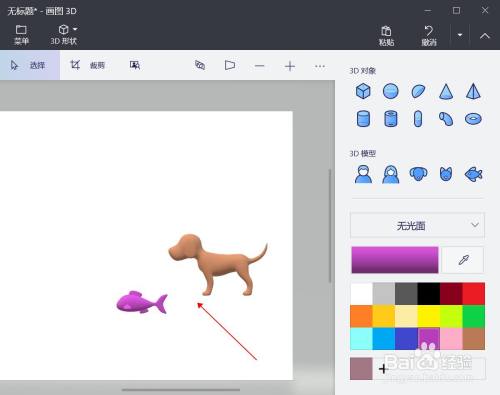The image size is (500, 395).
Task: Choose the bright yellow swatch
Action: (x=429, y=316)
